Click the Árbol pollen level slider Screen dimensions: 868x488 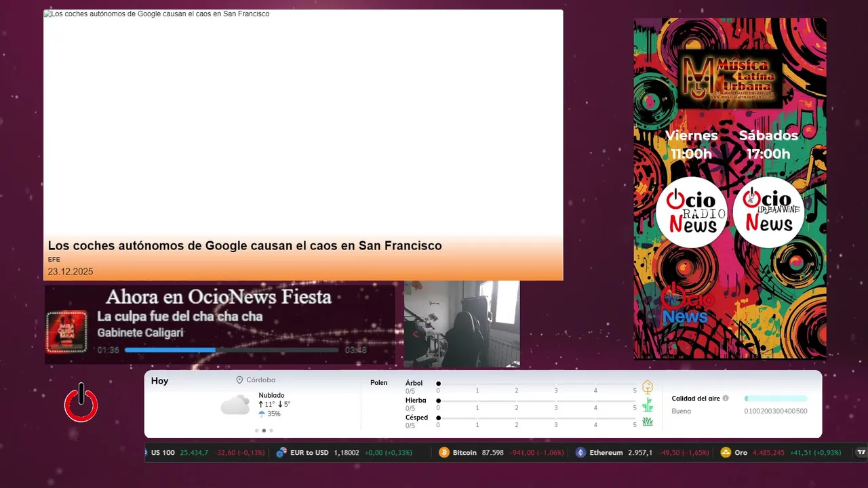[536, 384]
